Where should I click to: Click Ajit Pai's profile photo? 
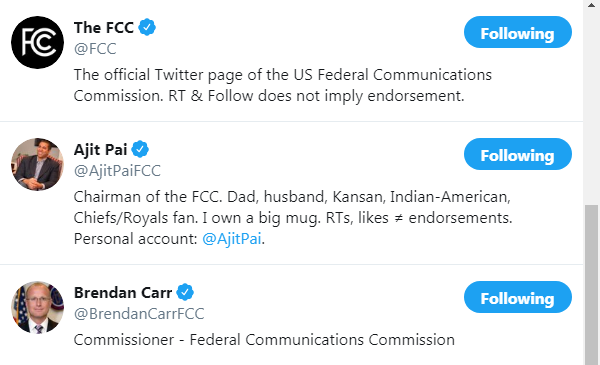tap(38, 165)
